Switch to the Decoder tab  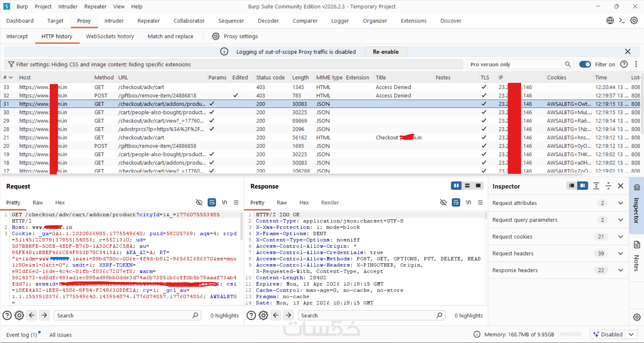point(268,21)
